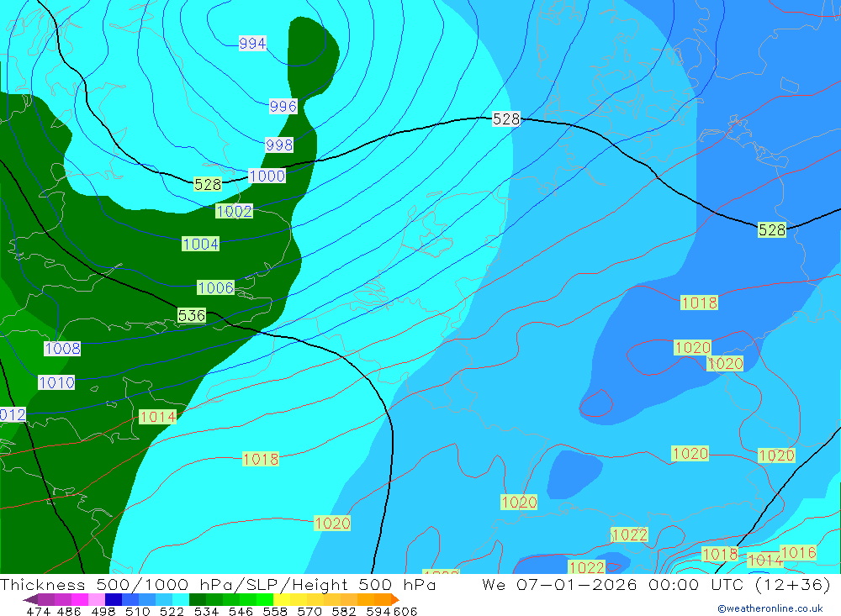This screenshot has width=841, height=616.
Task: Click the white-background 528 contour label
Action: point(505,119)
